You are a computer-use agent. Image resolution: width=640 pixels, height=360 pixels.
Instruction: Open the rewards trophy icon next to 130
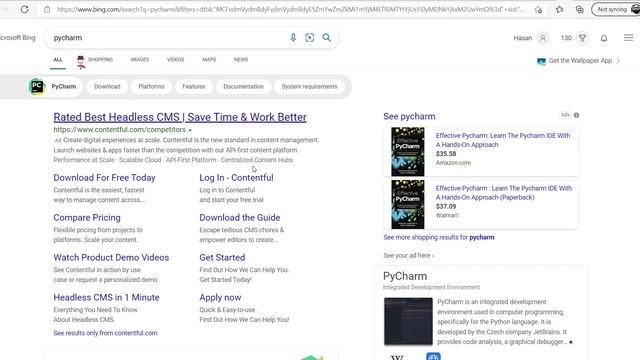click(582, 38)
